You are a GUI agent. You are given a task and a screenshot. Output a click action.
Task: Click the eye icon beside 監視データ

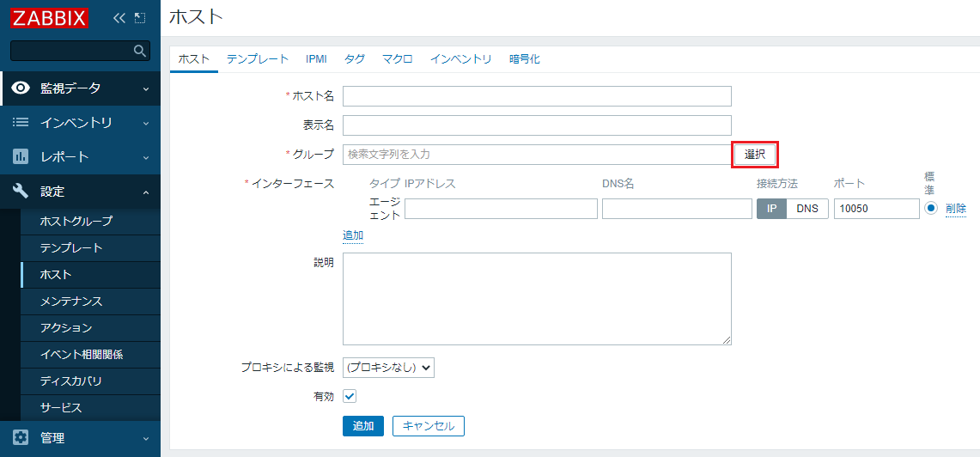coord(21,88)
